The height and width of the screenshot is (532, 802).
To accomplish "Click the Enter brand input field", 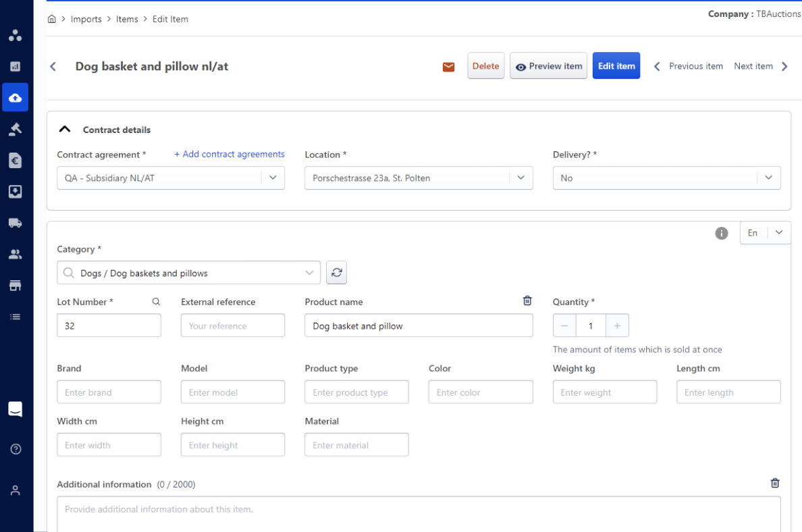I will click(x=109, y=392).
